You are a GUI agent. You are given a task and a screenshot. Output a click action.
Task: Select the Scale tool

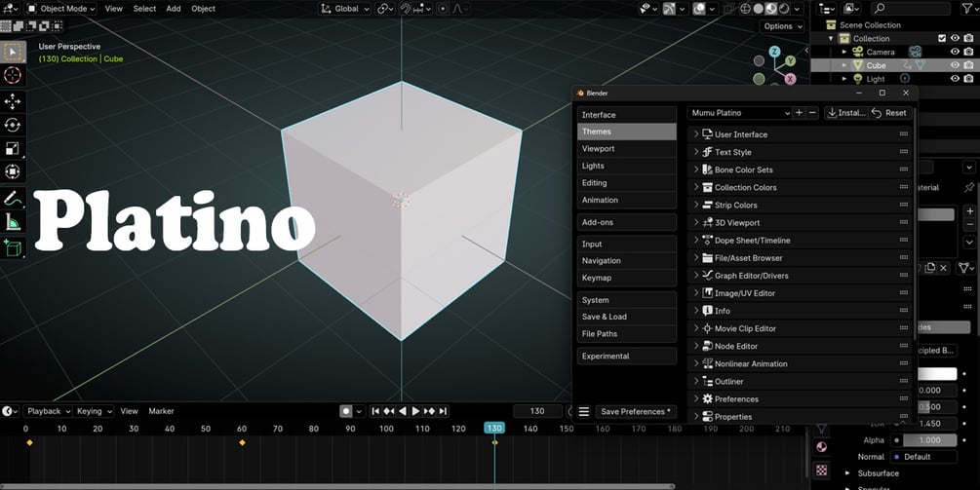[13, 149]
